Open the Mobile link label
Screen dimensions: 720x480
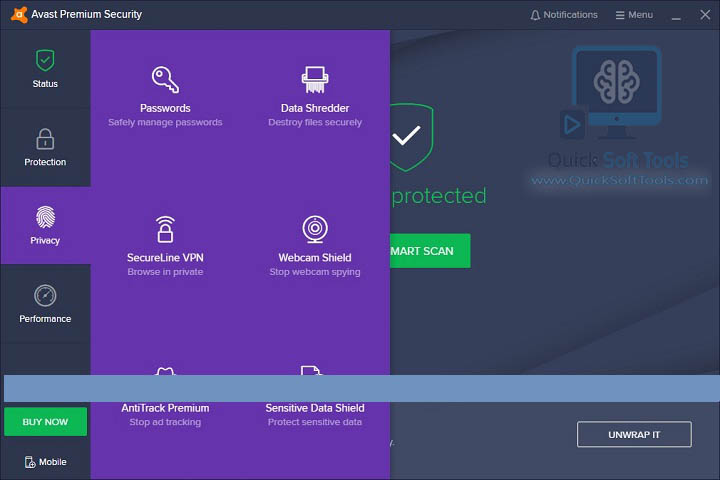[x=53, y=462]
